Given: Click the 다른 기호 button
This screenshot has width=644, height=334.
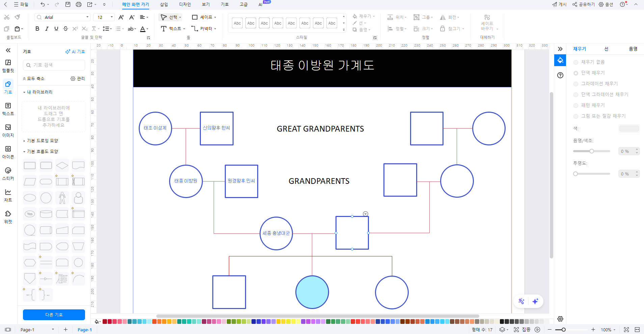Looking at the screenshot, I should point(54,315).
